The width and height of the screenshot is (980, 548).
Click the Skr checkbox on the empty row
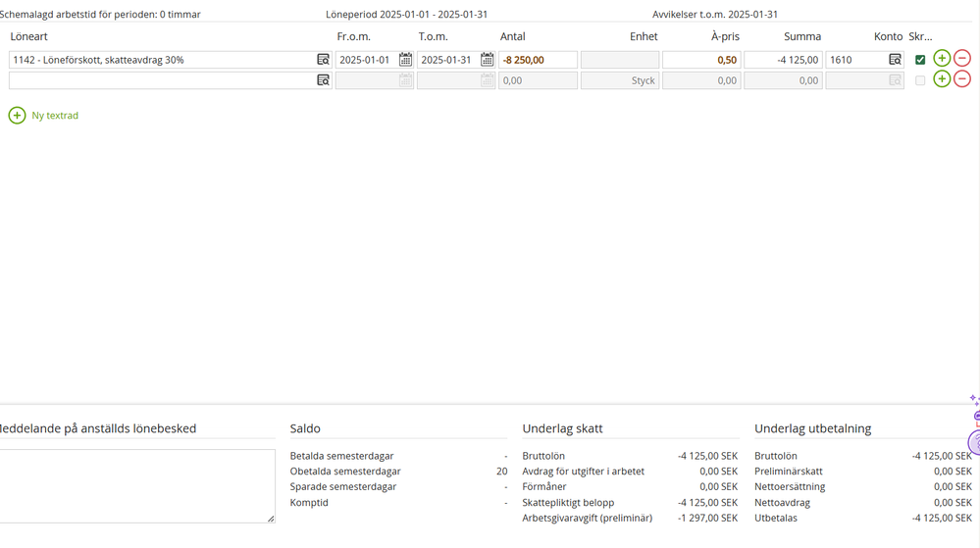(x=920, y=80)
